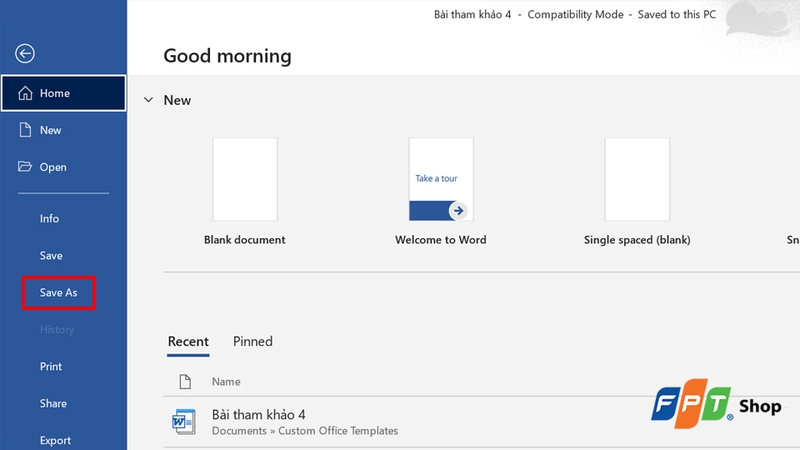Click the New document page icon
This screenshot has height=450, width=800.
[25, 130]
